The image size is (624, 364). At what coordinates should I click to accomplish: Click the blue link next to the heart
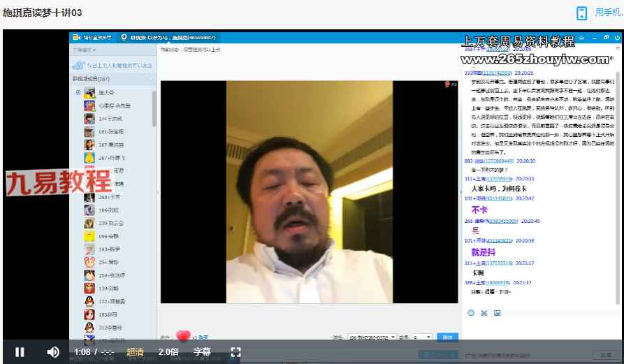point(203,337)
